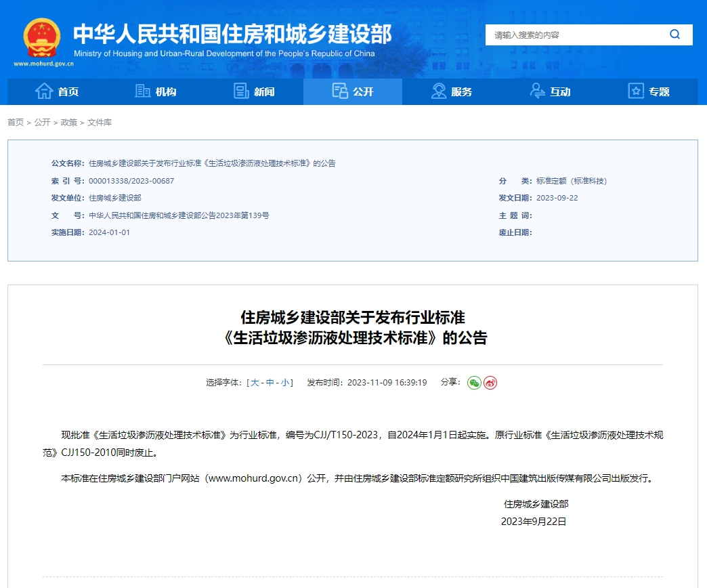Open the 服务 navigation tab
Screen dimensions: 707x588
pos(451,91)
